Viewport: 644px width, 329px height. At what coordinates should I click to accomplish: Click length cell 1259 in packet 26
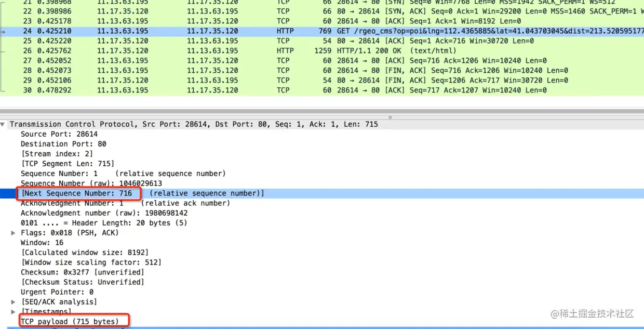coord(323,50)
